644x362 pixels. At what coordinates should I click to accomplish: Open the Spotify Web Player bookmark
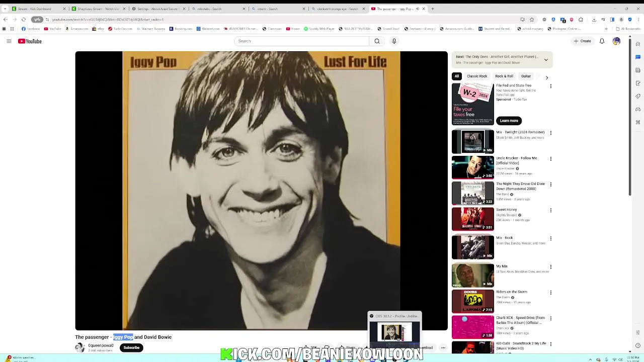click(319, 29)
